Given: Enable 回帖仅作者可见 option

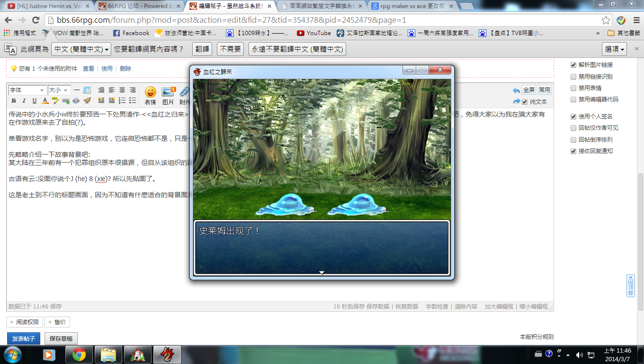Looking at the screenshot, I should 573,128.
